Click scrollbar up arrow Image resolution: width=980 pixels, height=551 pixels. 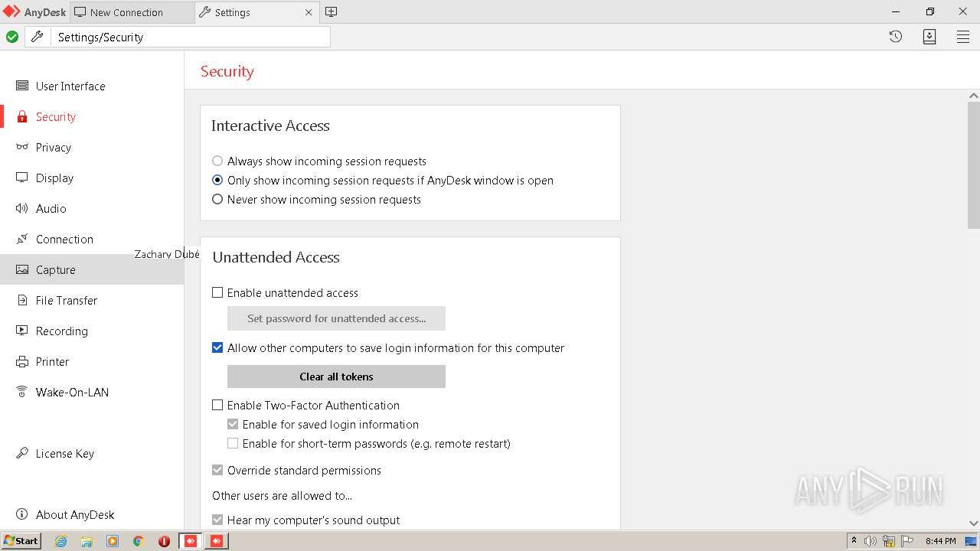pos(974,96)
